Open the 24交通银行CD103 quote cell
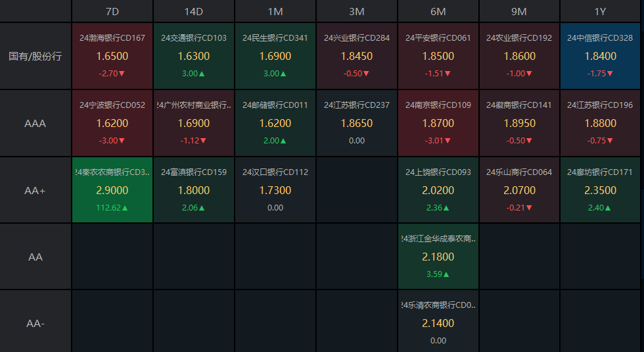Viewport: 644px width, 352px height. pos(194,56)
